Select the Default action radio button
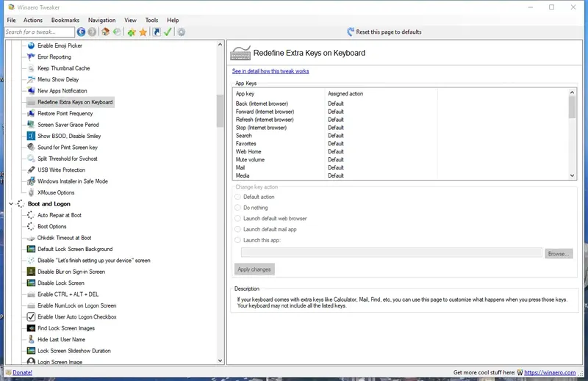This screenshot has width=588, height=381. (237, 197)
